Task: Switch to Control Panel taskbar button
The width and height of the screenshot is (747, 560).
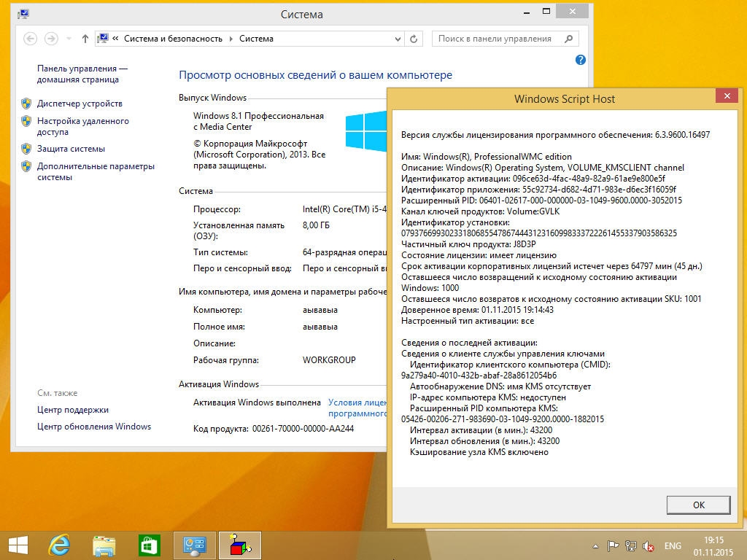Action: click(x=194, y=545)
